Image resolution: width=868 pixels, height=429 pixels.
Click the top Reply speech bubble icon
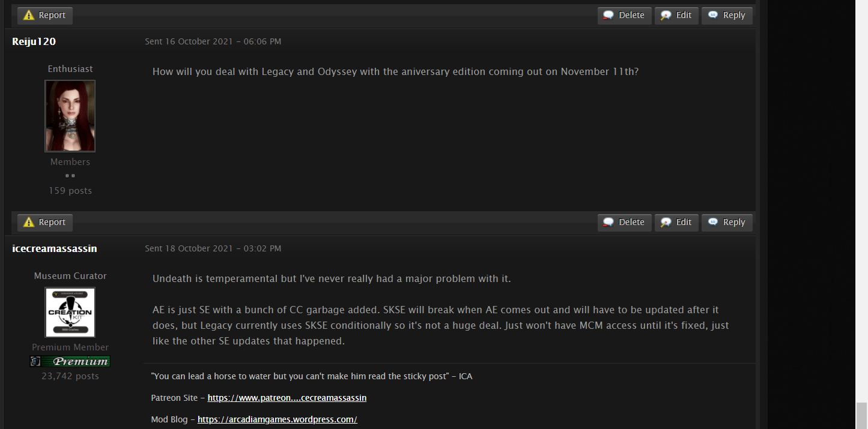(x=713, y=16)
